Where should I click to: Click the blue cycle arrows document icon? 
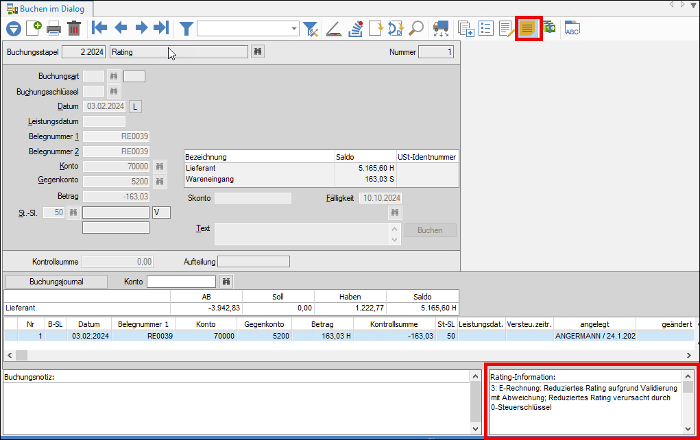pos(396,29)
